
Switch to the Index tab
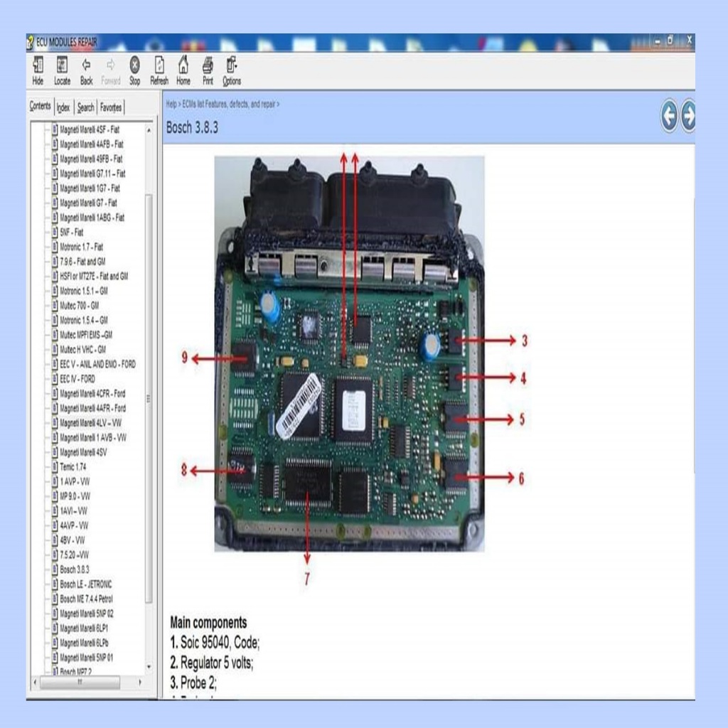click(63, 108)
